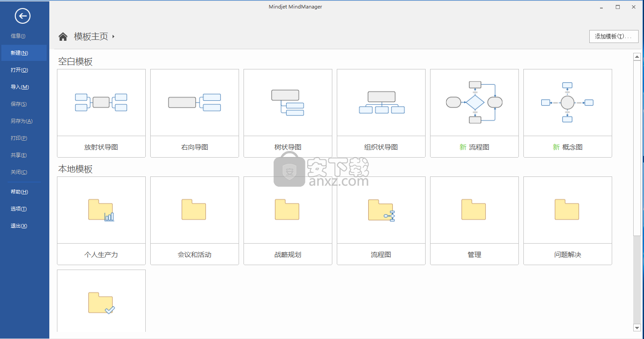The width and height of the screenshot is (644, 339).
Task: Select the 放射状导图 radial map template icon
Action: [x=101, y=103]
